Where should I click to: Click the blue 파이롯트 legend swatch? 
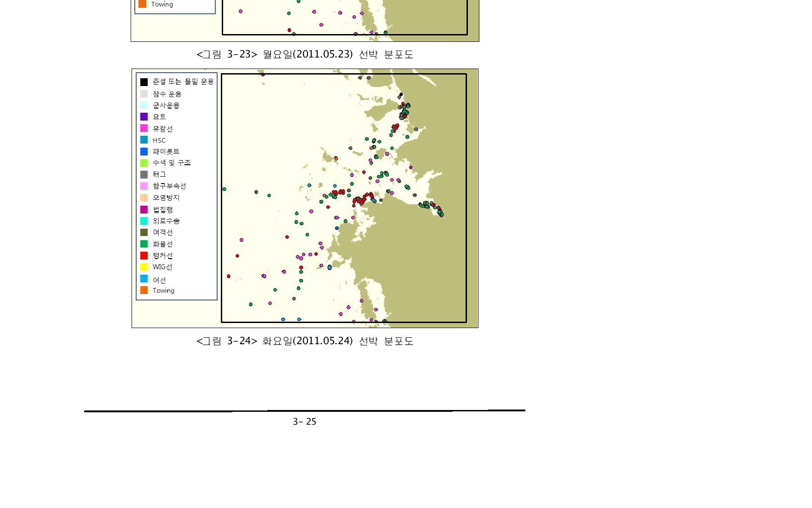tap(144, 151)
